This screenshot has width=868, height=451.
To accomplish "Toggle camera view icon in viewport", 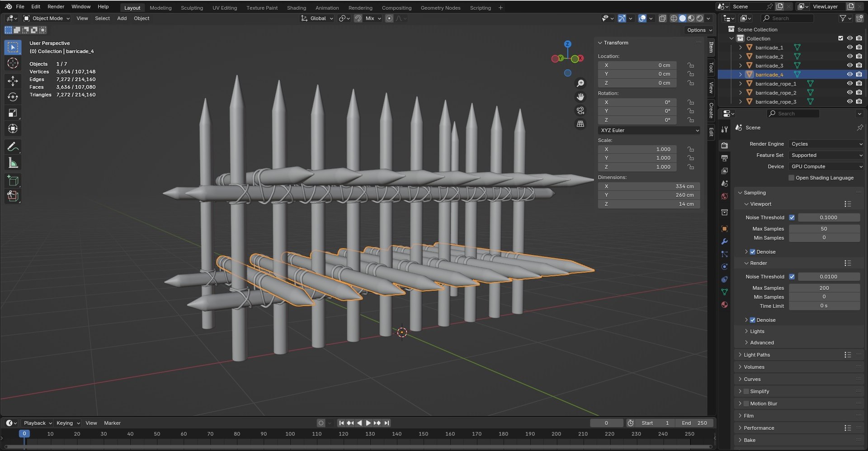I will [x=580, y=110].
